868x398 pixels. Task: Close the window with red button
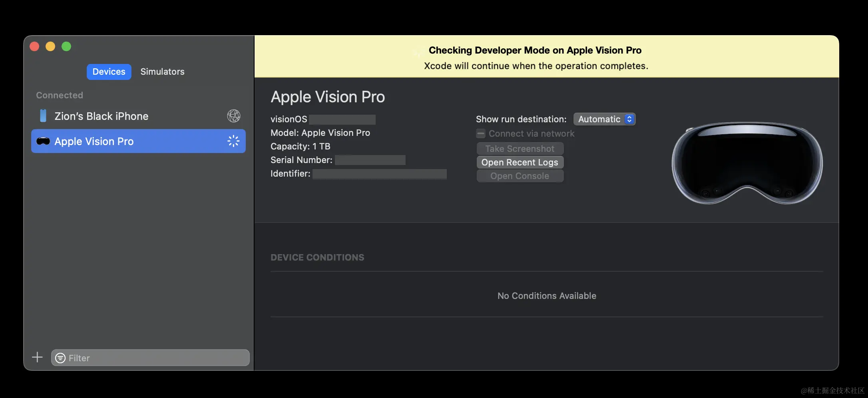click(34, 46)
